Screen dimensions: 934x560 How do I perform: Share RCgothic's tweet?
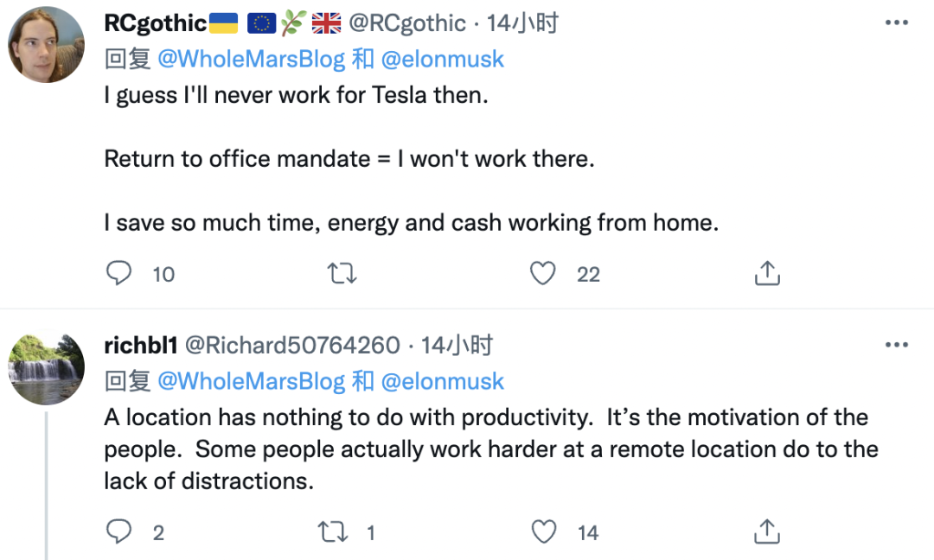767,274
